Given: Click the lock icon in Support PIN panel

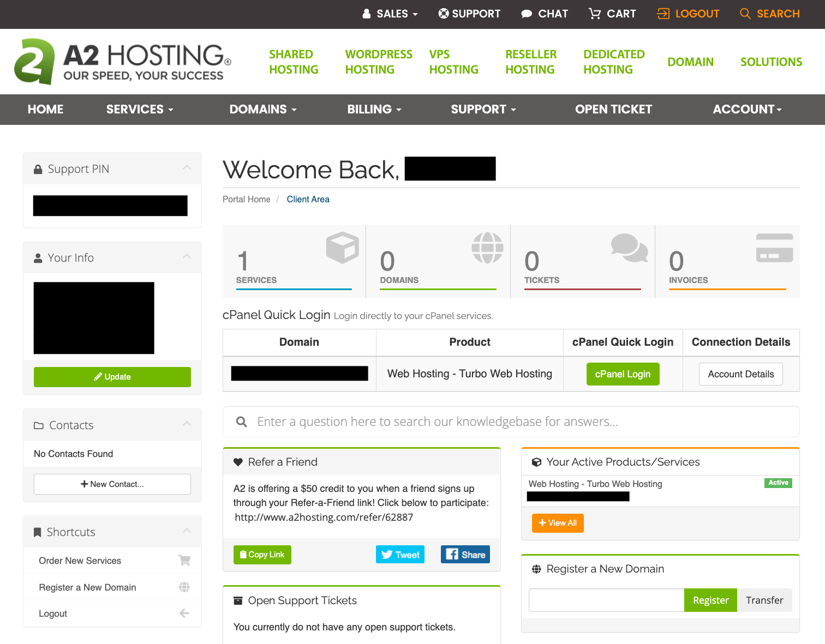Looking at the screenshot, I should tap(38, 169).
